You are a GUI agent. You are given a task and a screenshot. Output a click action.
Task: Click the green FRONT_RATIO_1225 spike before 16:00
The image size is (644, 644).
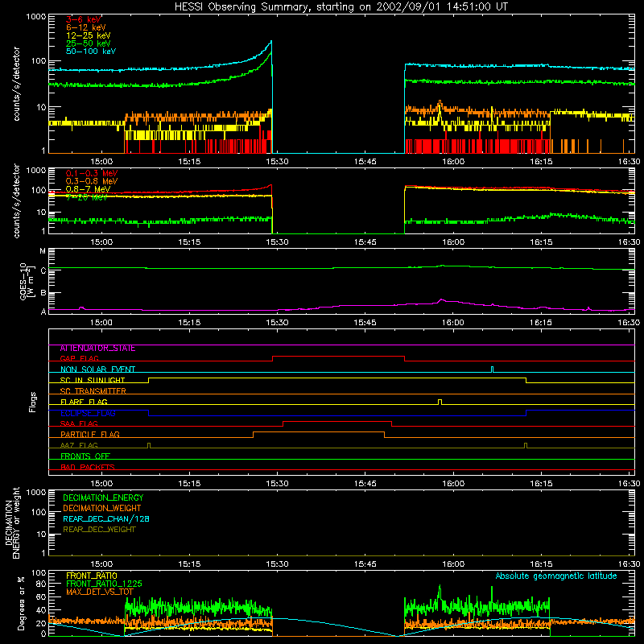440,588
